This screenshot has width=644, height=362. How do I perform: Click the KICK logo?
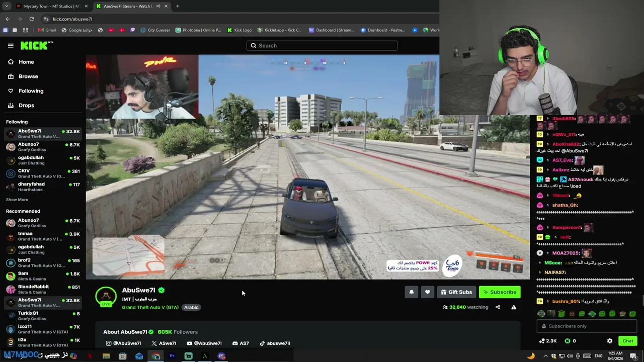coord(36,46)
